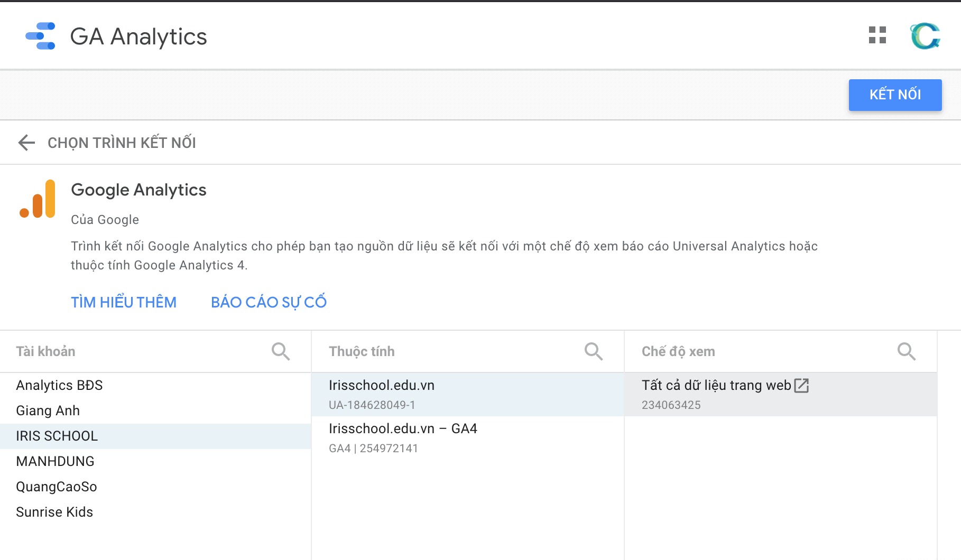Screen dimensions: 961x560
Task: Click the Của Google subtitle
Action: [x=105, y=220]
